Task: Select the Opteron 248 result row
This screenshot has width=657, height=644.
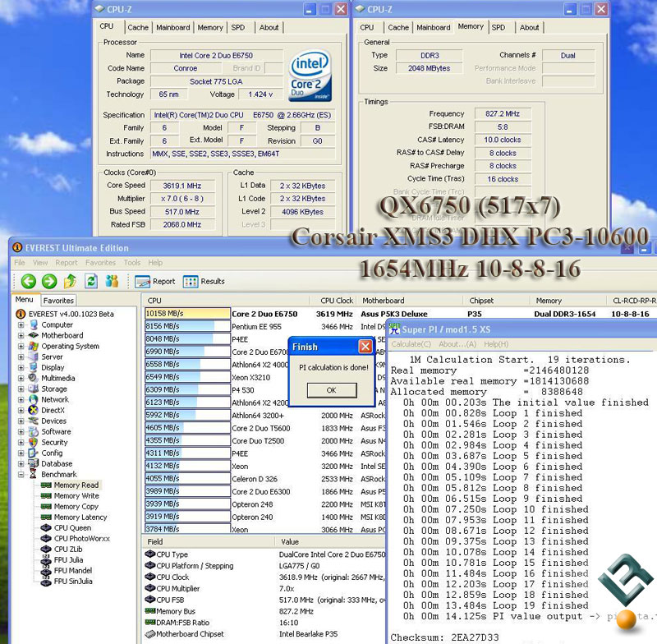Action: coord(264,504)
